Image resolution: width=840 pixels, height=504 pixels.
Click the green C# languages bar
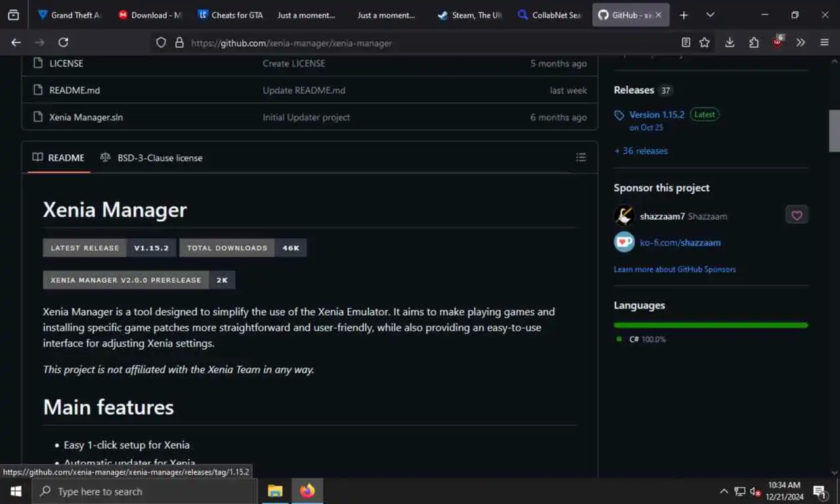pyautogui.click(x=711, y=325)
